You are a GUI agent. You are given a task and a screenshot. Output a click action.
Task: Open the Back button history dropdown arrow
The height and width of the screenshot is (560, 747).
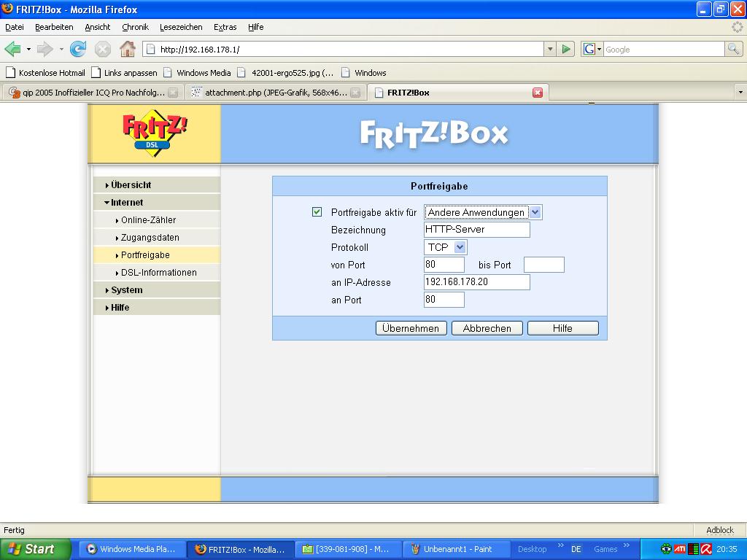[x=28, y=49]
